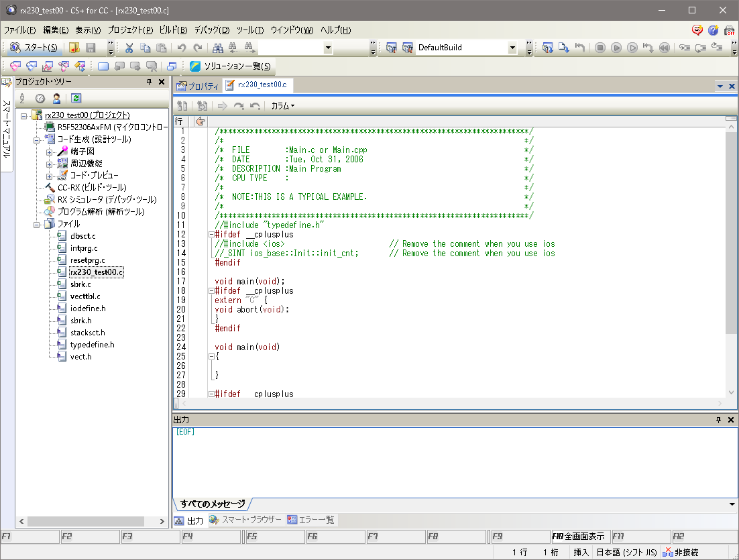Click the build project icon left of DefaultBuild

coord(392,48)
